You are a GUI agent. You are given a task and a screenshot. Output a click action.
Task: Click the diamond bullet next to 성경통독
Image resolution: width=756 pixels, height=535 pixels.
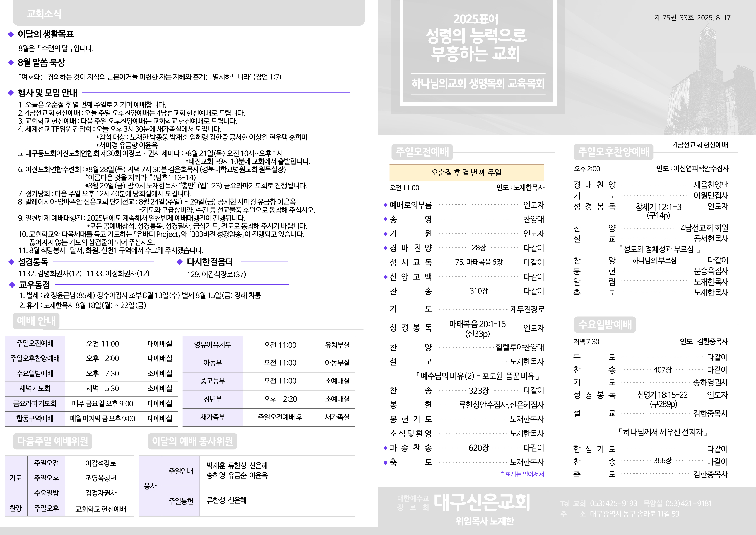(11, 262)
